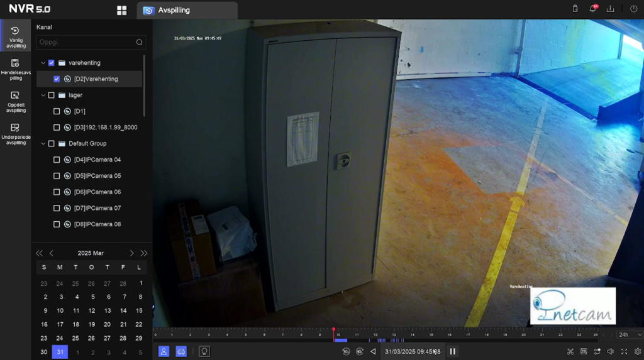Enter fullscreen playback mode

click(x=625, y=351)
